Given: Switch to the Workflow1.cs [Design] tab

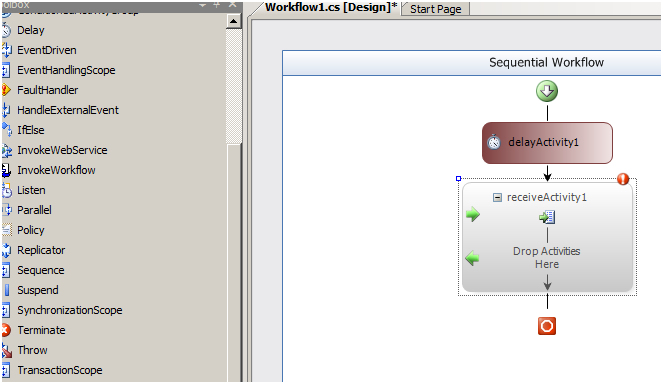Looking at the screenshot, I should coord(331,7).
